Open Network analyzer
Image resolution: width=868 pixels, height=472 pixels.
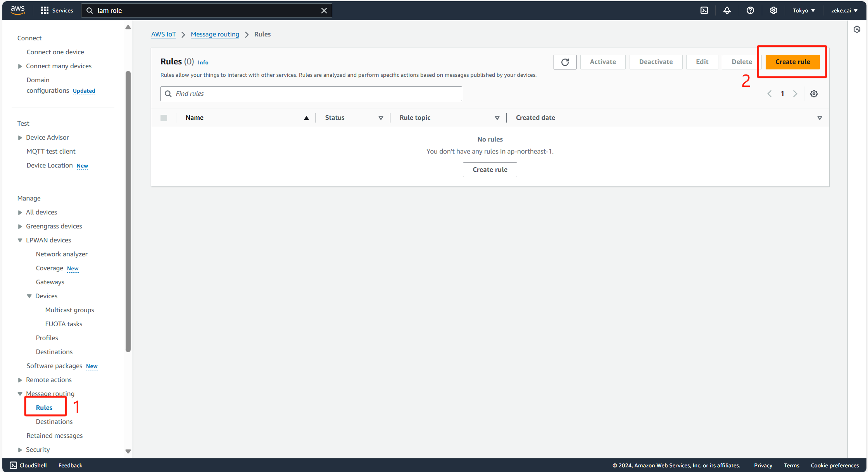pos(62,254)
